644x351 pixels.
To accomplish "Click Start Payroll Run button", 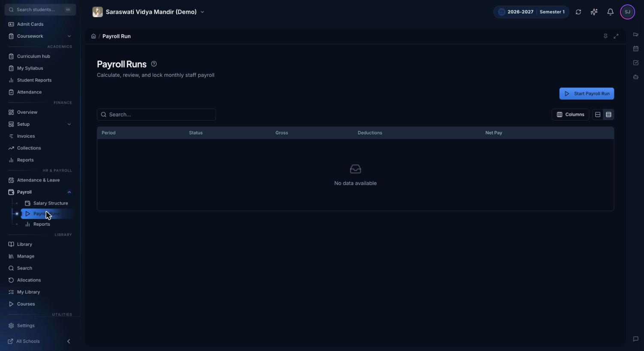I will 587,94.
